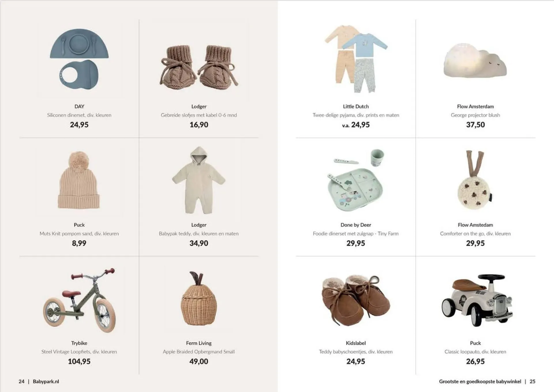
Task: Select the Puck pompom beanie picture
Action: click(x=79, y=180)
